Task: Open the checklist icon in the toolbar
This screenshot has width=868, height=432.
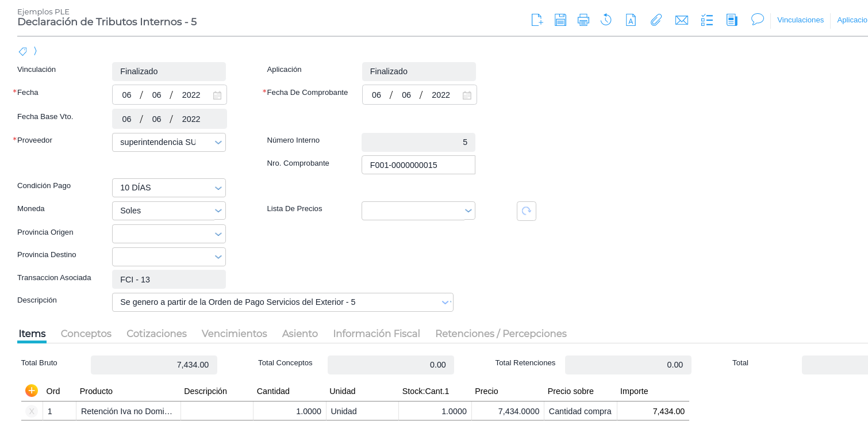Action: [707, 20]
